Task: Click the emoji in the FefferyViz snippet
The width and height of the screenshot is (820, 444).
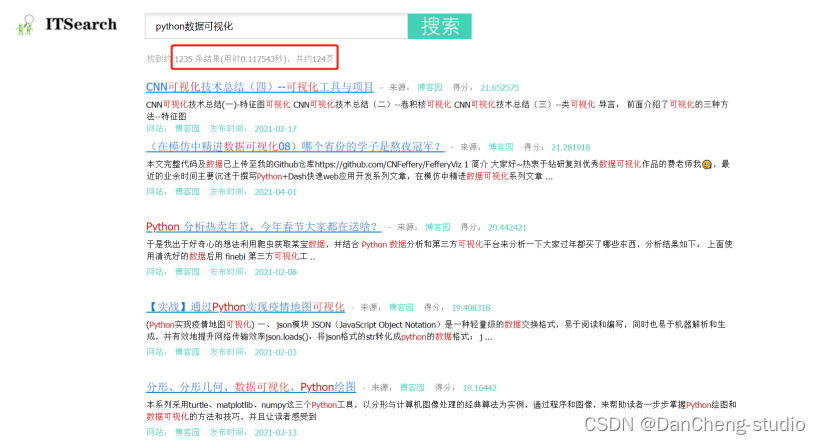Action: 707,165
